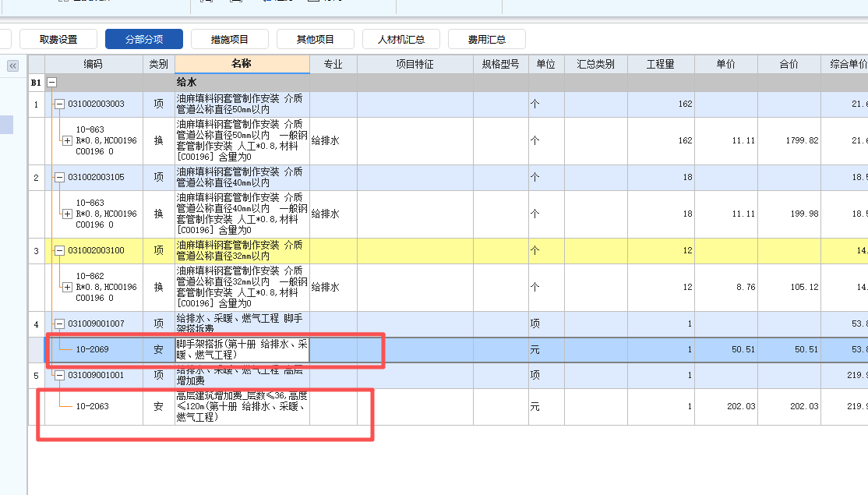Expand the 10-862 sub-item row

click(67, 287)
